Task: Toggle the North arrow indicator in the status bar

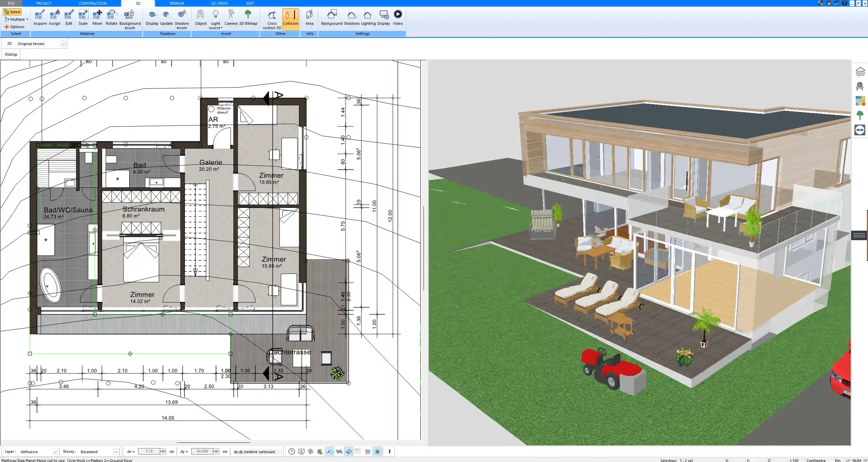Action: pyautogui.click(x=377, y=451)
